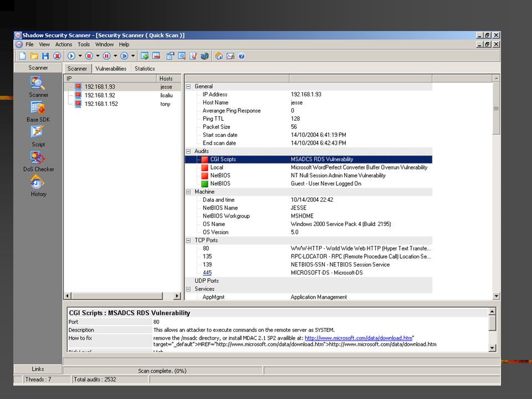Click left scroll arrow of host list

68,296
